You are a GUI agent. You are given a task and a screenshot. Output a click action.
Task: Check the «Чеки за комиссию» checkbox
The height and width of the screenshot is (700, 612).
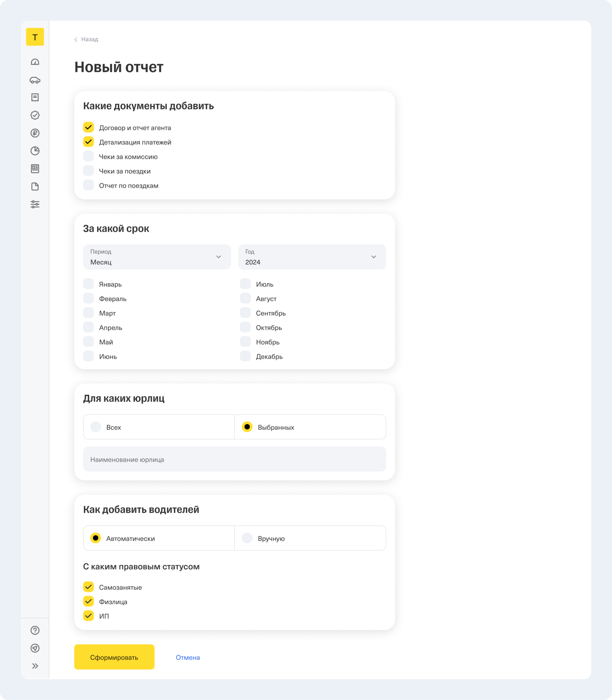89,157
